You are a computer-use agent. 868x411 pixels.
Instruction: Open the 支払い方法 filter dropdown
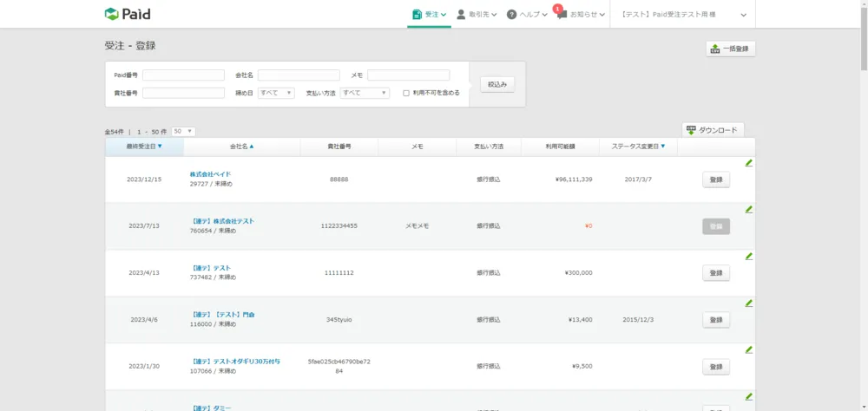[x=365, y=93]
